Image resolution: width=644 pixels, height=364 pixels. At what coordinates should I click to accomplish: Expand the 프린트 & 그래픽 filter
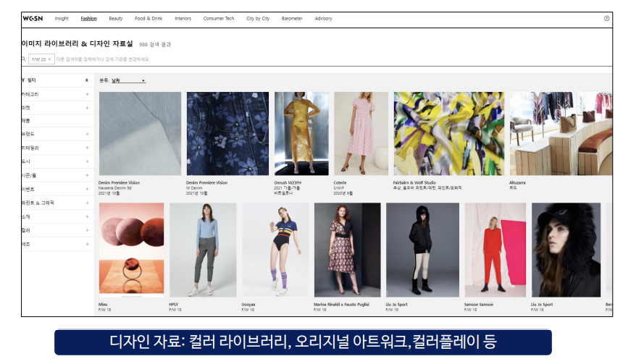point(87,203)
